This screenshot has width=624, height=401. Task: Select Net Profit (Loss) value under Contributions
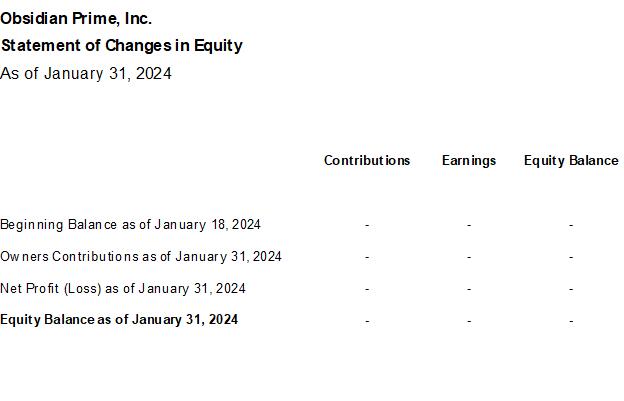367,289
